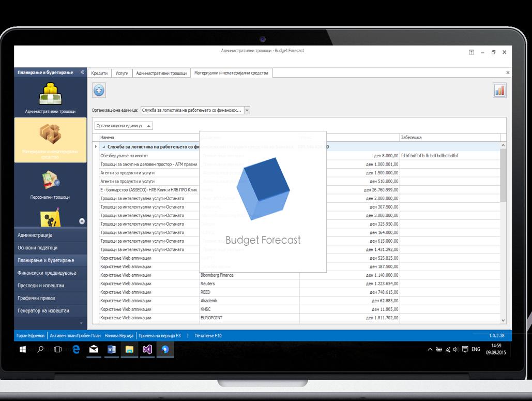Open the Финансиски предвидувања navigation group
The height and width of the screenshot is (401, 532).
[50, 273]
